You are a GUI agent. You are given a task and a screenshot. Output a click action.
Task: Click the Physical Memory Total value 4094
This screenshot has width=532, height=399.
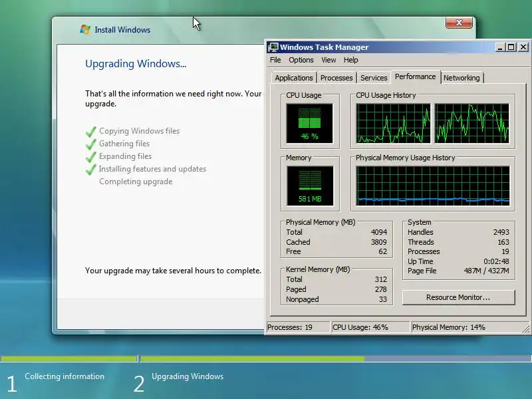click(x=378, y=232)
